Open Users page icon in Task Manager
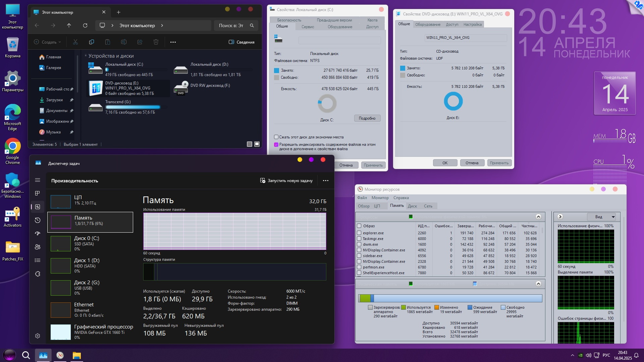 [x=38, y=247]
